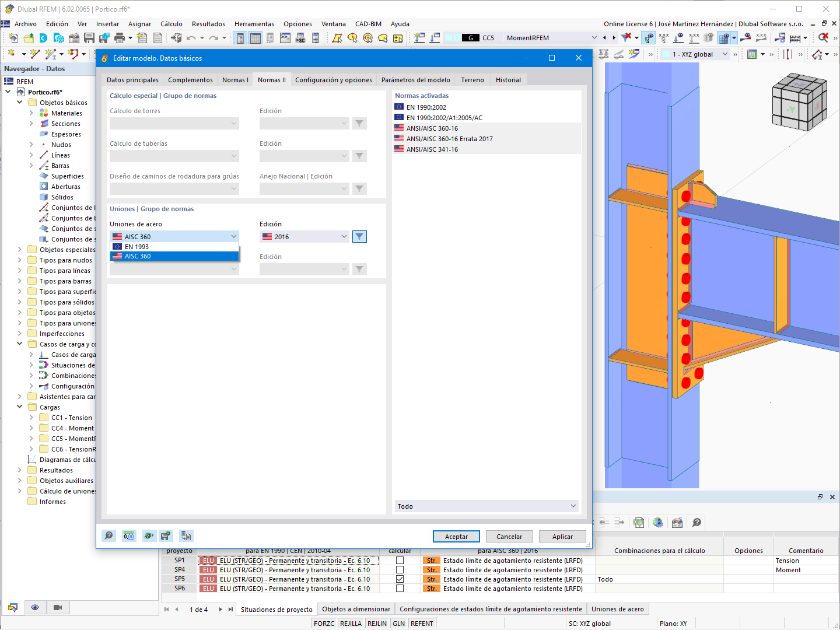Select EN 1993 from the dropdown list
The width and height of the screenshot is (840, 630).
click(x=174, y=247)
